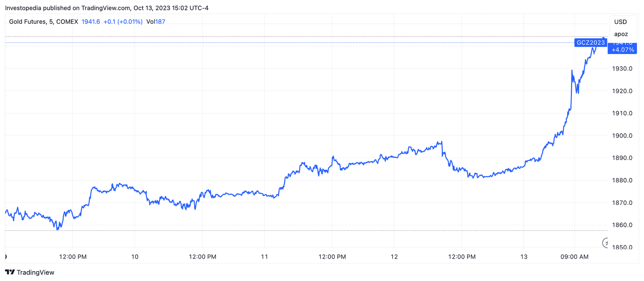
Task: Click the apoz label under USD
Action: click(621, 34)
